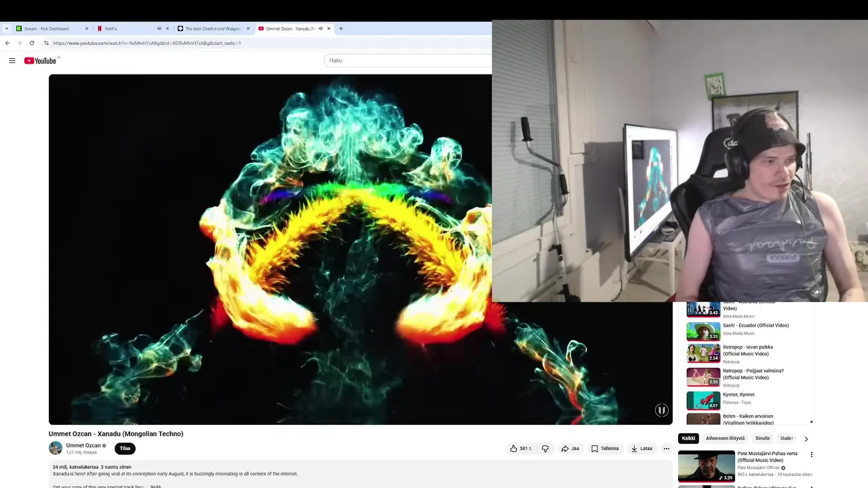Share the video with the Jaa button
Image resolution: width=868 pixels, height=488 pixels.
pyautogui.click(x=570, y=448)
